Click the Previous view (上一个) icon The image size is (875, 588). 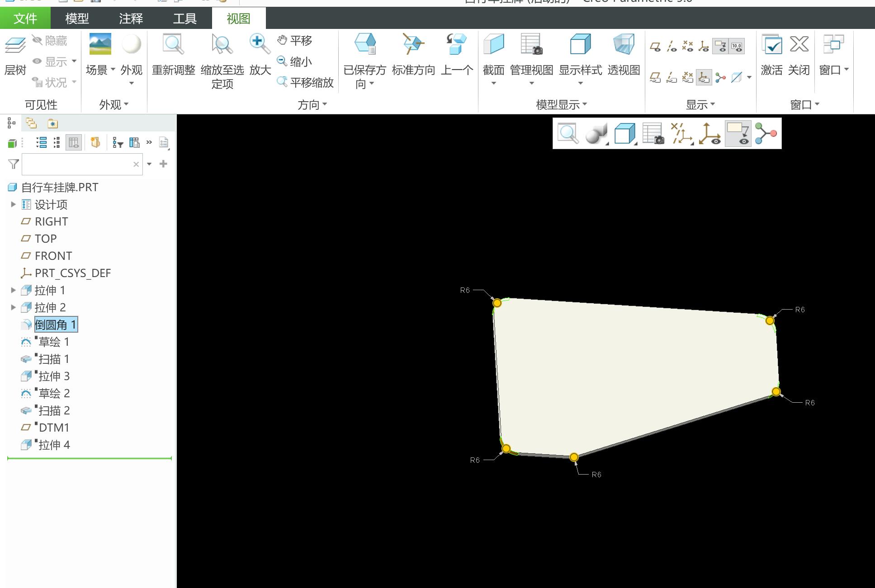[x=456, y=44]
